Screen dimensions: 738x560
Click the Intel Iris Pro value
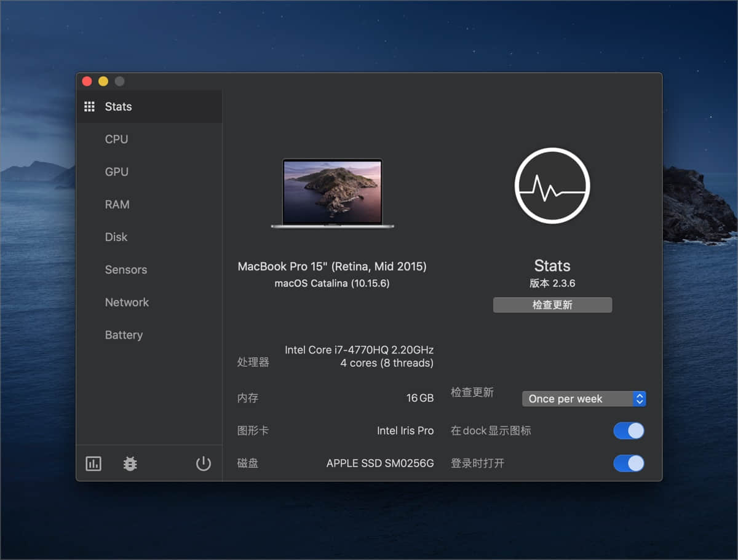[405, 431]
